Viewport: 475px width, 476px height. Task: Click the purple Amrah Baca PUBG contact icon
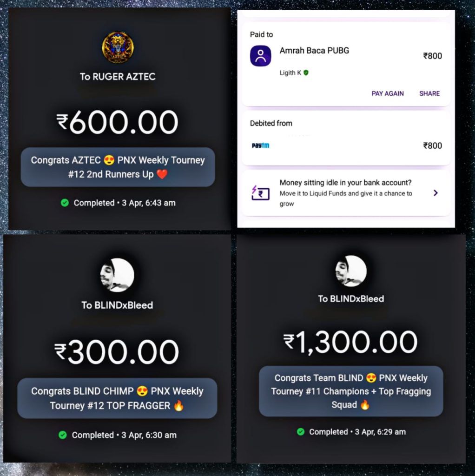[x=260, y=56]
